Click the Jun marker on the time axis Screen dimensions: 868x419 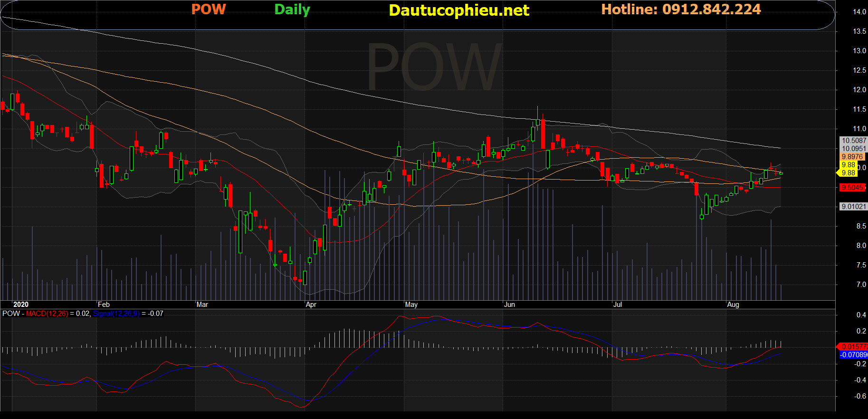509,305
